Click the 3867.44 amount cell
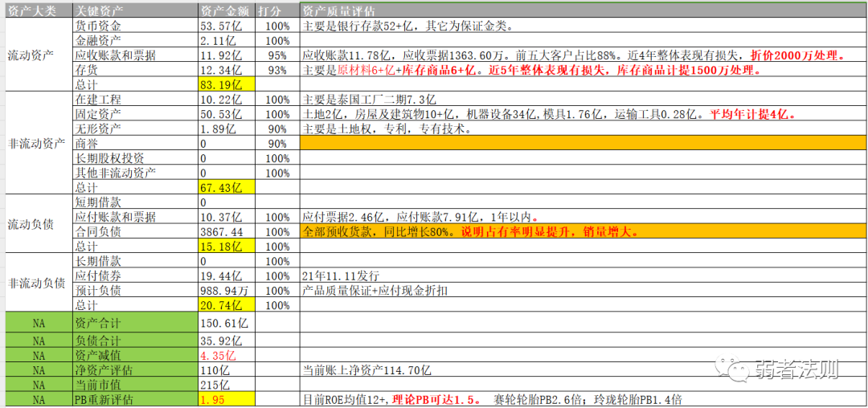868x408 pixels. (227, 231)
